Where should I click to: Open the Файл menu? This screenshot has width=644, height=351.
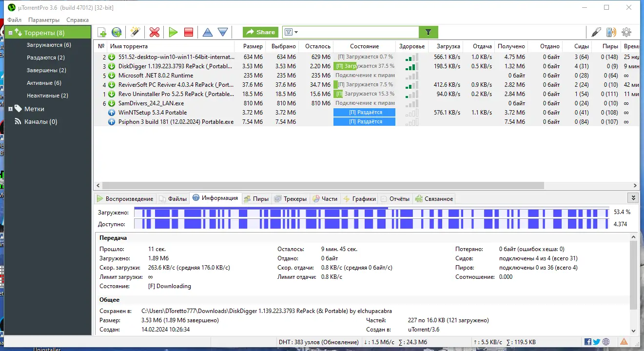click(x=15, y=20)
